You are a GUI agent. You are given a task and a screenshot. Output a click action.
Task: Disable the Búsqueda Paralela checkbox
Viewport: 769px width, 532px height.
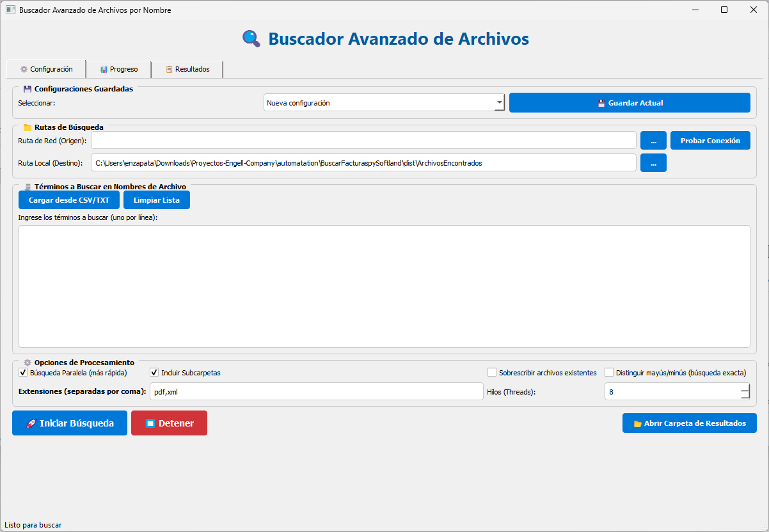[24, 373]
